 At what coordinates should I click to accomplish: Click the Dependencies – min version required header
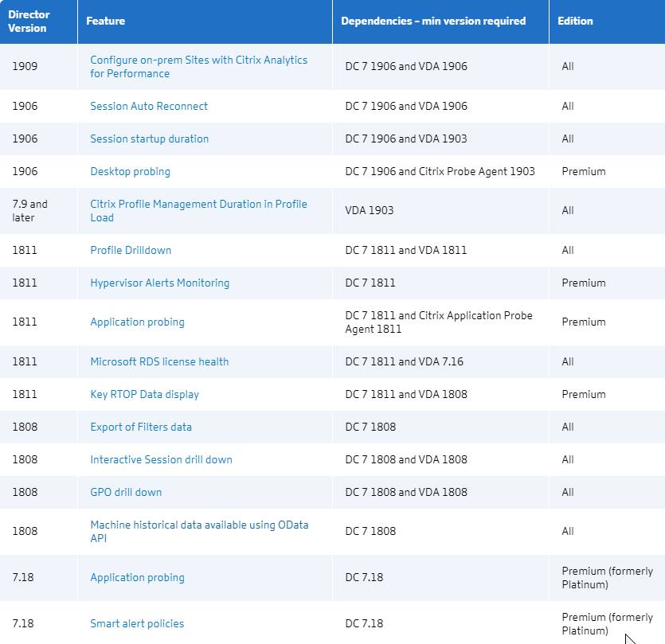[433, 21]
